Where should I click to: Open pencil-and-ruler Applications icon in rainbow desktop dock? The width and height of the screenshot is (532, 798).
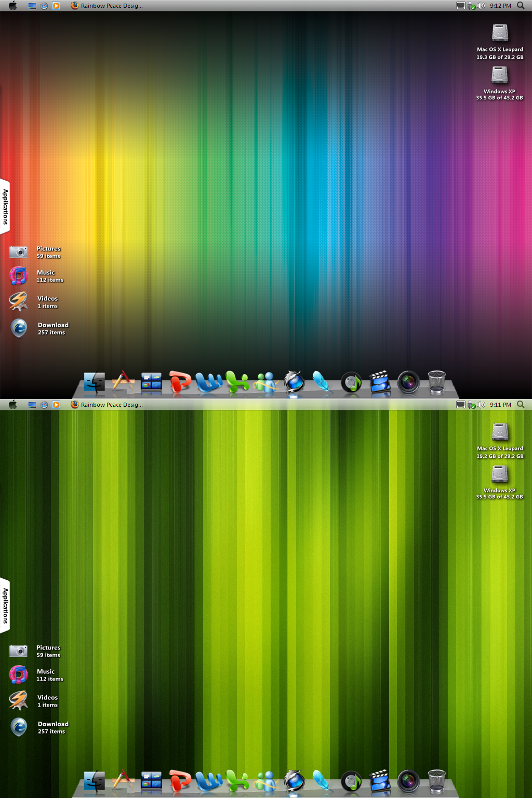(x=123, y=382)
